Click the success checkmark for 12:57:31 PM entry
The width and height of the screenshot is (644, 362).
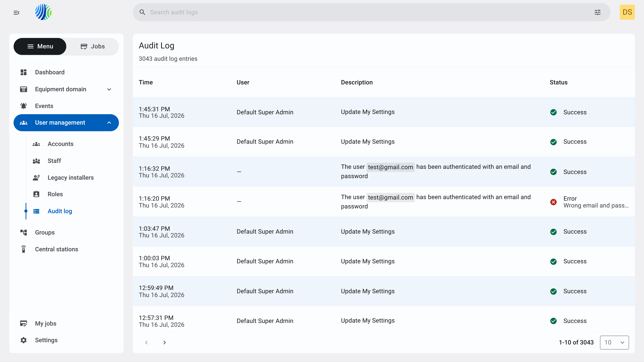[x=553, y=321]
